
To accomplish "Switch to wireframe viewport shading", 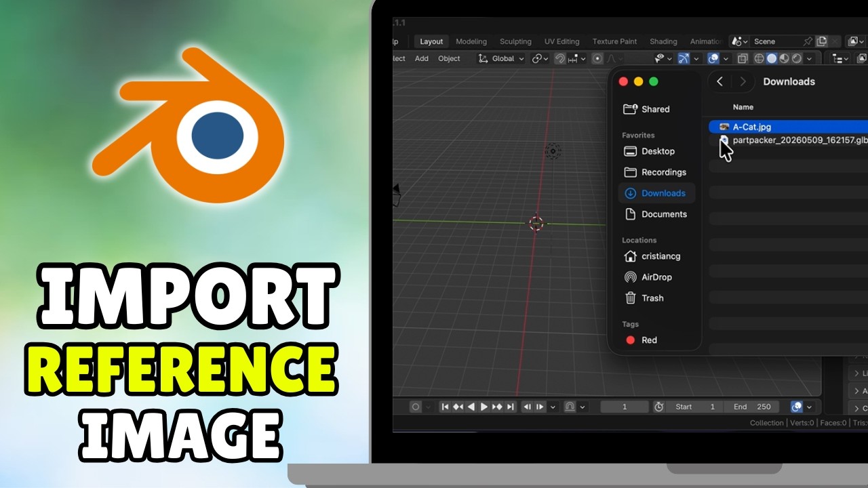I will 759,58.
